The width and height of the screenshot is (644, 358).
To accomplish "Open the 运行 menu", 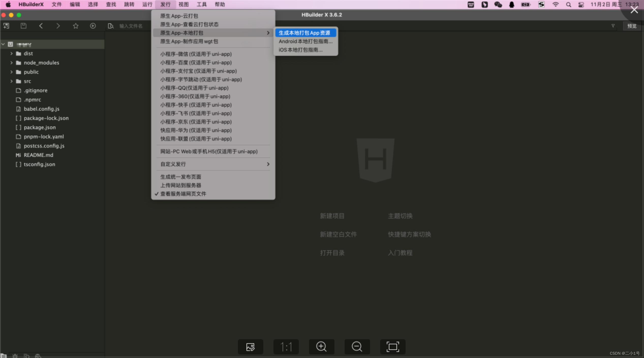I will [x=147, y=4].
